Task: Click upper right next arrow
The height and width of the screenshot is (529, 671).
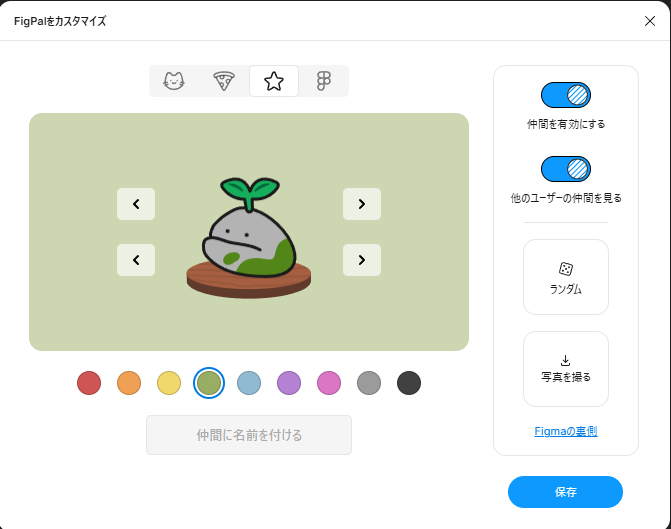Action: [x=362, y=204]
